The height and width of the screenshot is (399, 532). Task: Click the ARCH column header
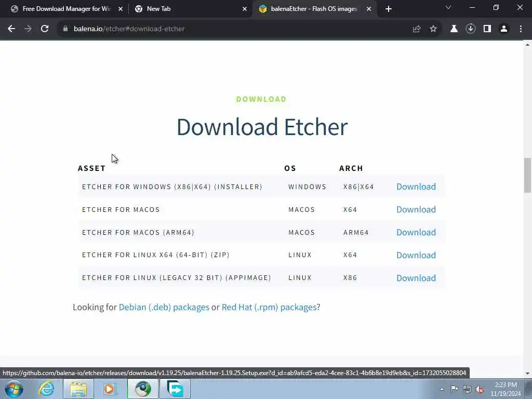351,168
